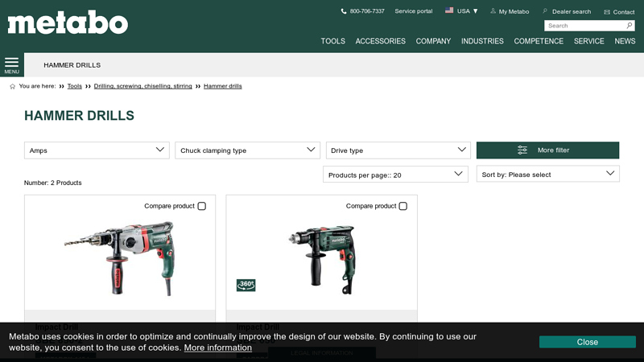Open the INDUSTRIES menu
This screenshot has width=644, height=362.
(x=482, y=41)
